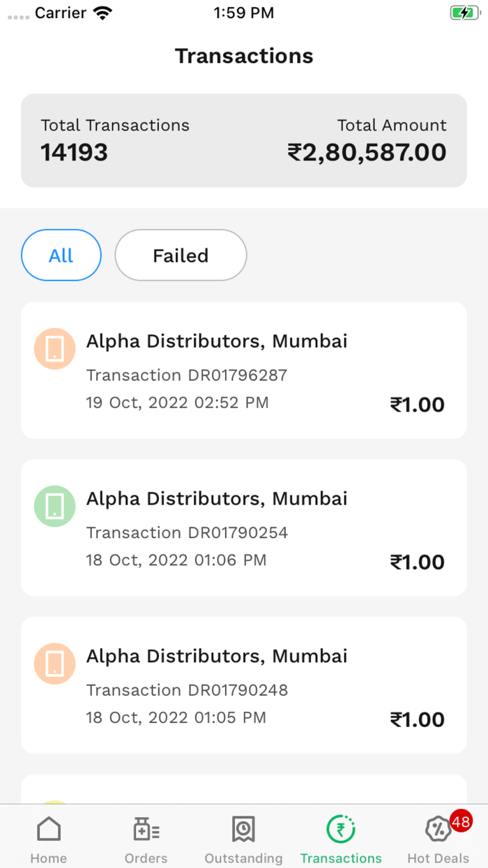Tap green phone icon for DR01790254
Screen dimensions: 488x868
coord(54,506)
